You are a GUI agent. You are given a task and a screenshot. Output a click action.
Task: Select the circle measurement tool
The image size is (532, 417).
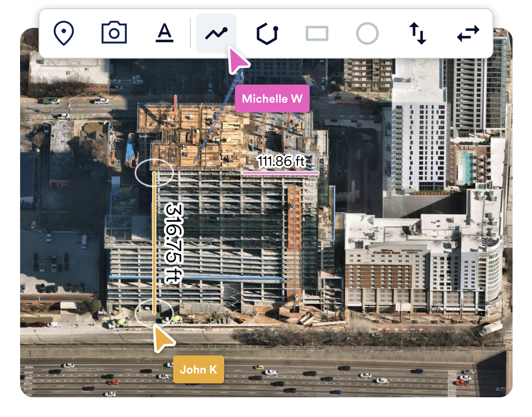coord(367,33)
